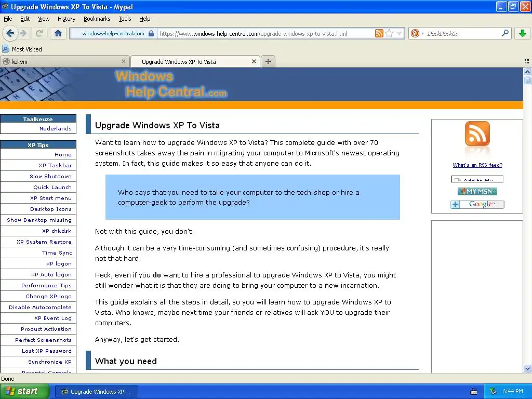The height and width of the screenshot is (399, 532).
Task: Open the File menu
Action: (8, 19)
